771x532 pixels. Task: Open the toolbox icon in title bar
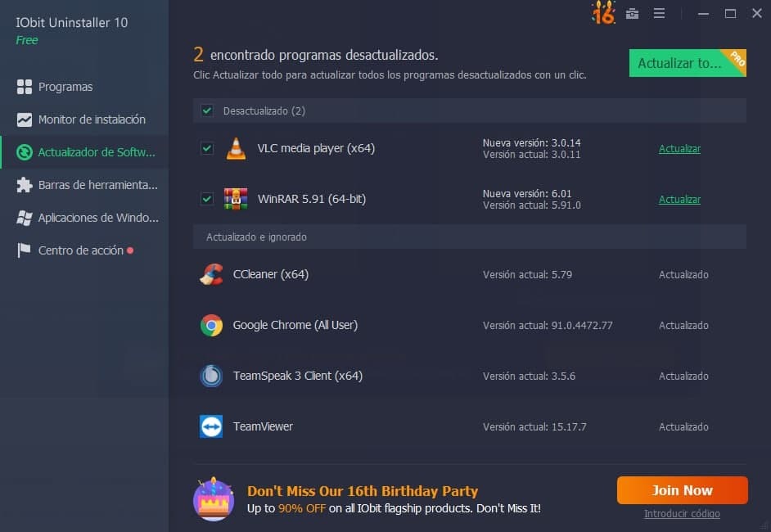(633, 14)
